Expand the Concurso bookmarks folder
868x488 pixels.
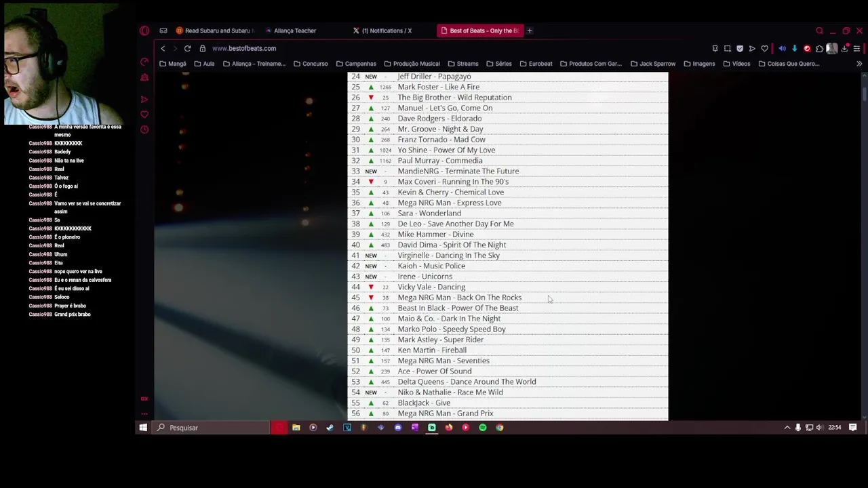[x=311, y=64]
